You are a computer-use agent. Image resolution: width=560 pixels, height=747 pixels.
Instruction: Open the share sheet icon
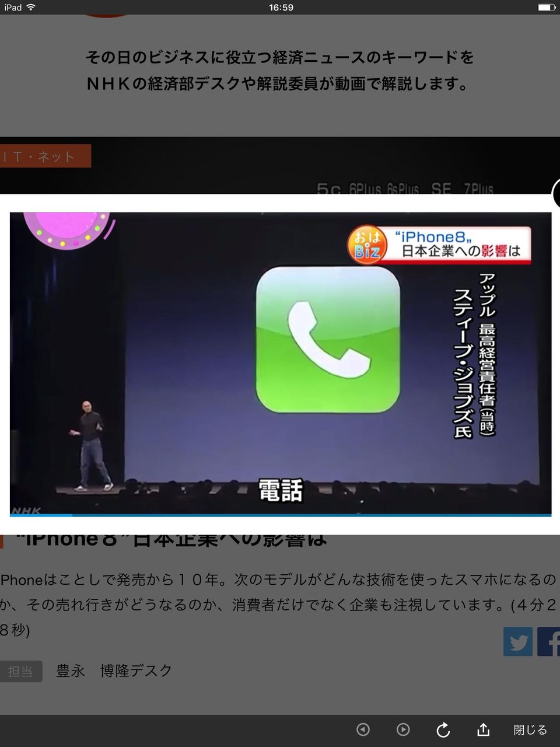click(483, 729)
